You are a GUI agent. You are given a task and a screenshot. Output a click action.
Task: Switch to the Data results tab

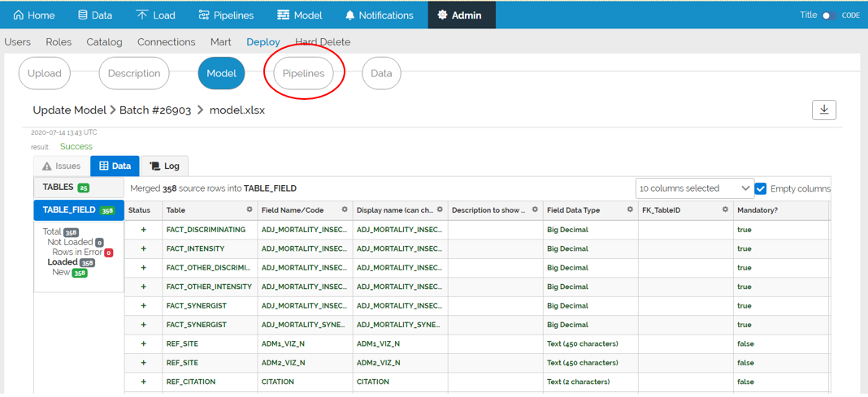[x=115, y=166]
